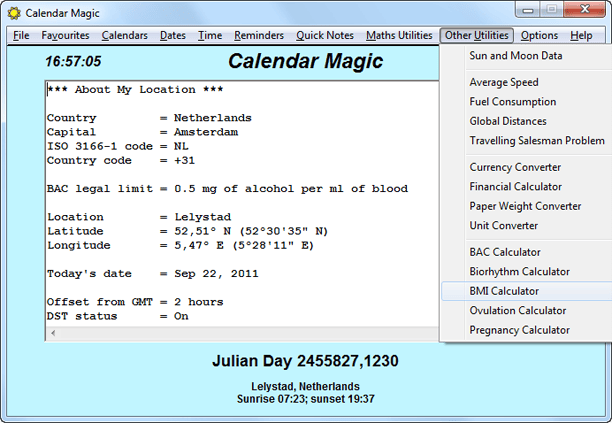Click the 'DST status = On' line
The height and width of the screenshot is (423, 612).
117,316
